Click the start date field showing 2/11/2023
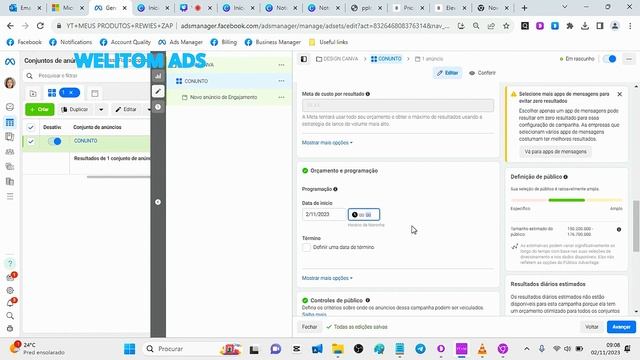 tap(324, 214)
